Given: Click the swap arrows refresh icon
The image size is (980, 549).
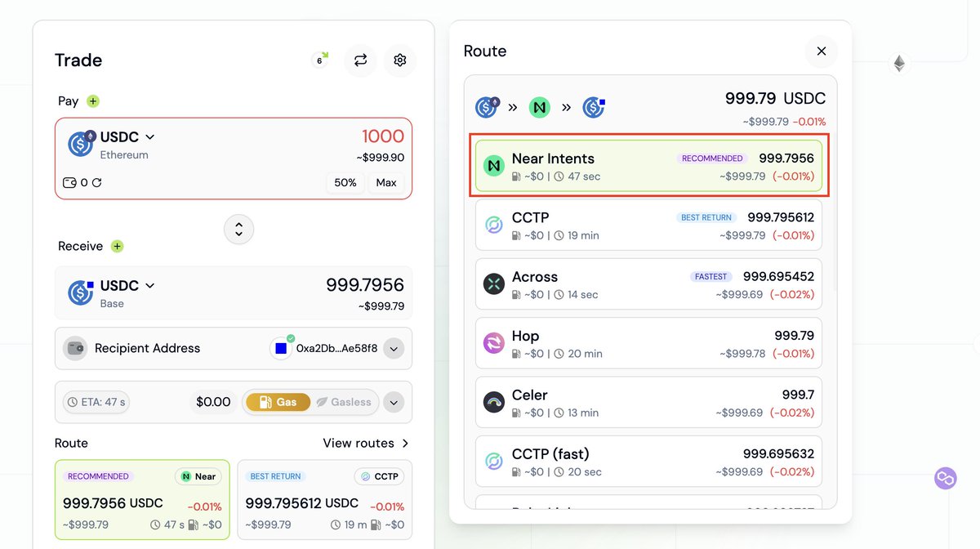Looking at the screenshot, I should 360,60.
